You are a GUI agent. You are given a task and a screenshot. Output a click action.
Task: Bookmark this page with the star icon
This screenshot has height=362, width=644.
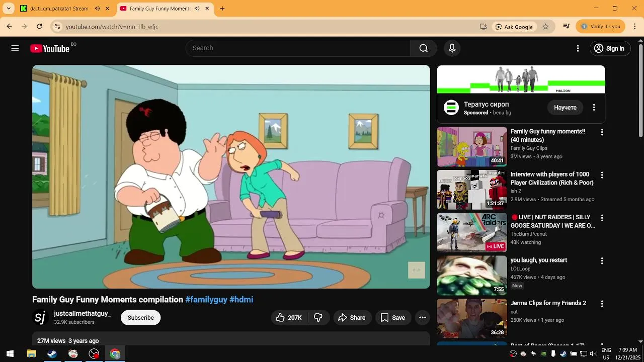tap(545, 27)
